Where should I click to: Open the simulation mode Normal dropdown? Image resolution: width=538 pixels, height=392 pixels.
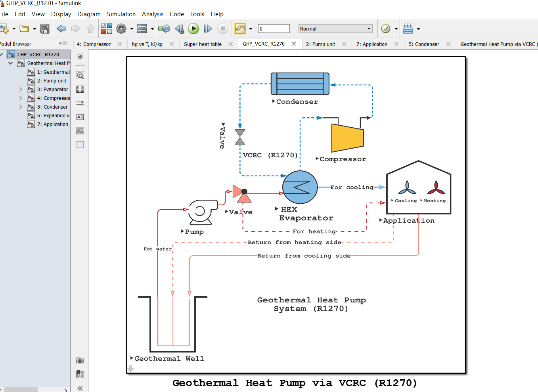(x=335, y=29)
